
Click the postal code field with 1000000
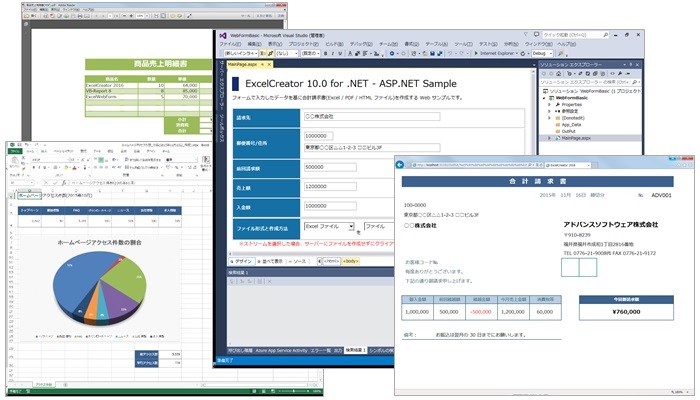(x=318, y=136)
